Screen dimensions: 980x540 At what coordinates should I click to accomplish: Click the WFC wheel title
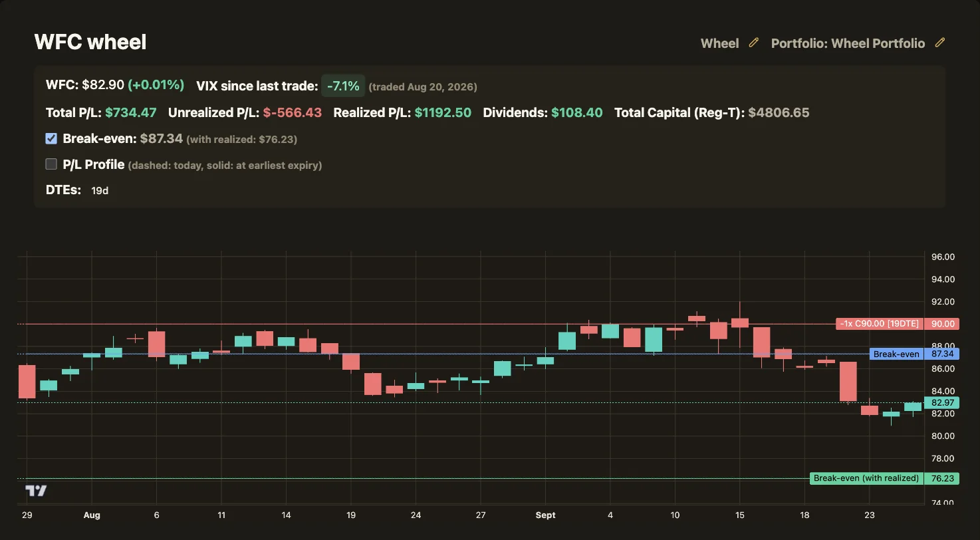point(90,43)
